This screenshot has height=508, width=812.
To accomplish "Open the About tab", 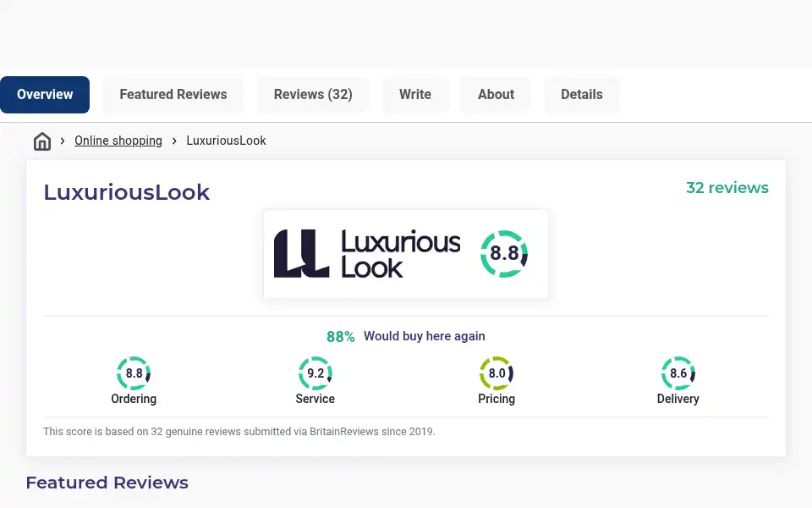I will pos(496,94).
